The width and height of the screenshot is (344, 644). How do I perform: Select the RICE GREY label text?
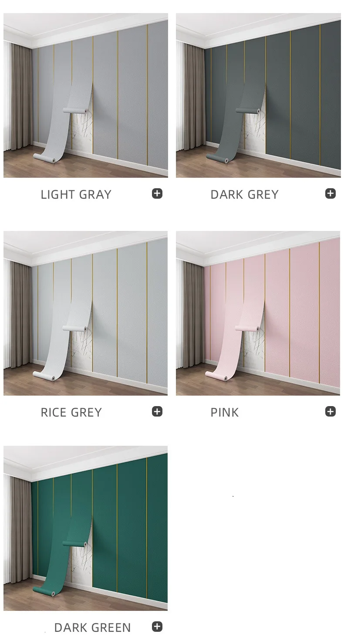click(71, 412)
